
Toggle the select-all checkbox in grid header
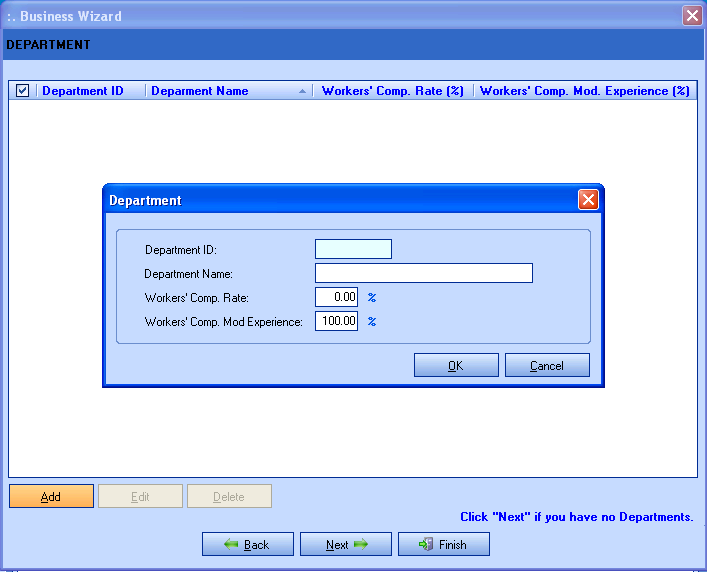click(22, 91)
